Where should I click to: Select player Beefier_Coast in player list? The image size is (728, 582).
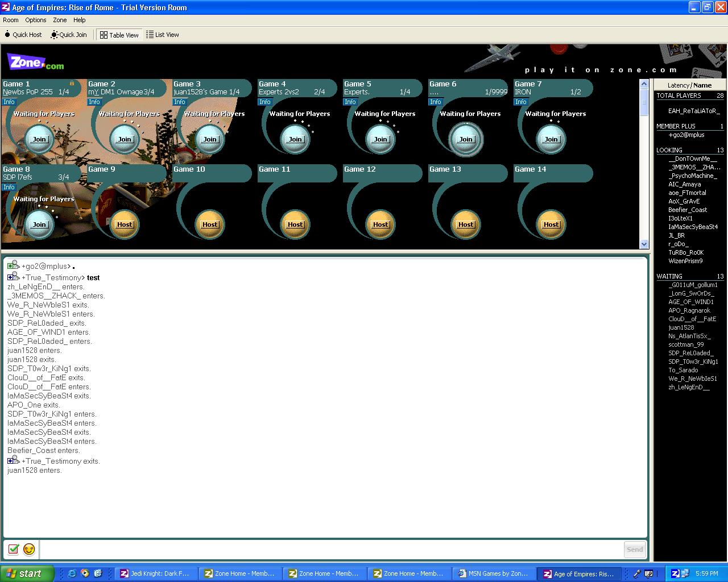(x=688, y=210)
